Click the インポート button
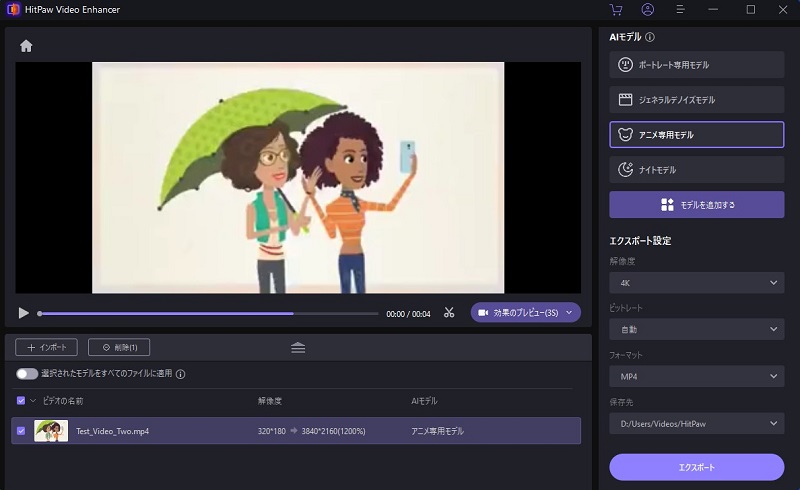This screenshot has height=490, width=800. (46, 347)
